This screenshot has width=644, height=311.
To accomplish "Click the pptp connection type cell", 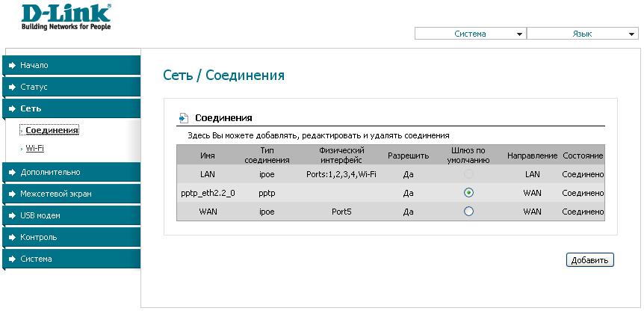I will [267, 193].
